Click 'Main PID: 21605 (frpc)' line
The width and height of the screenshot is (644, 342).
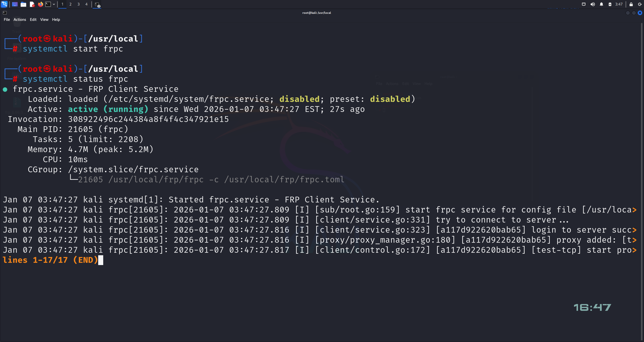click(73, 129)
